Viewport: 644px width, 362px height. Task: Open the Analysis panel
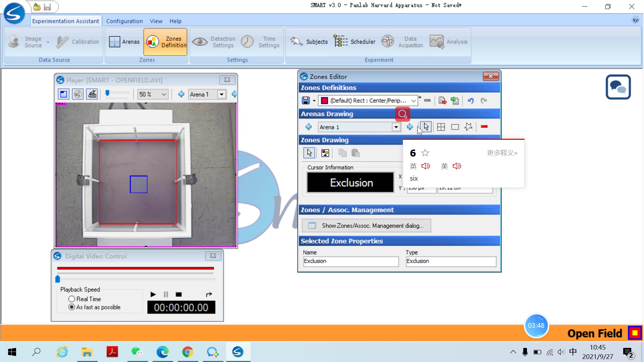(449, 41)
